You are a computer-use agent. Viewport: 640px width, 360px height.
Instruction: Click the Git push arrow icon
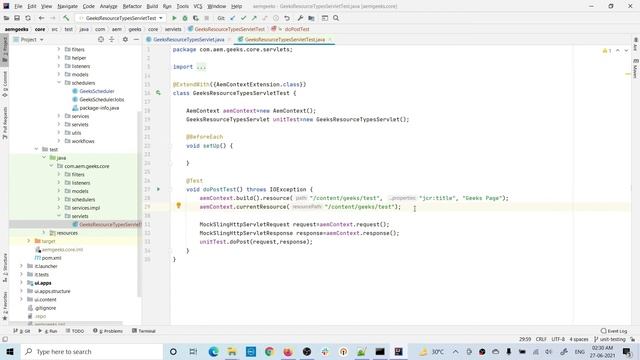(x=254, y=18)
